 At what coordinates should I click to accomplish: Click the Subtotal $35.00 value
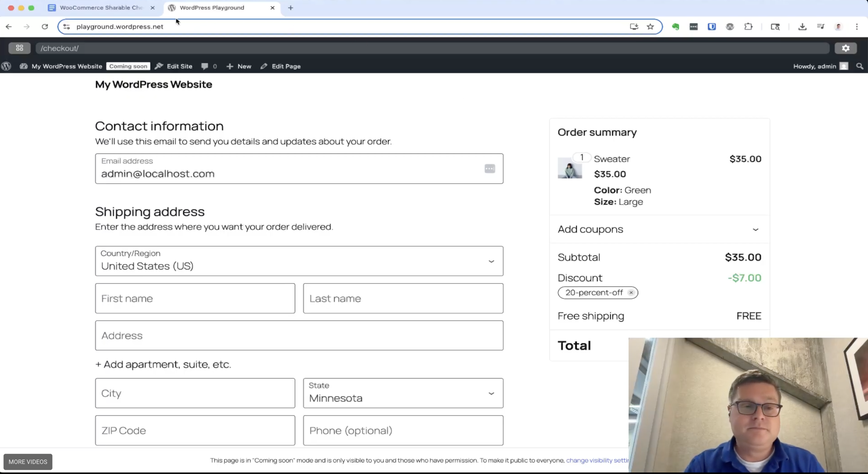(x=743, y=257)
